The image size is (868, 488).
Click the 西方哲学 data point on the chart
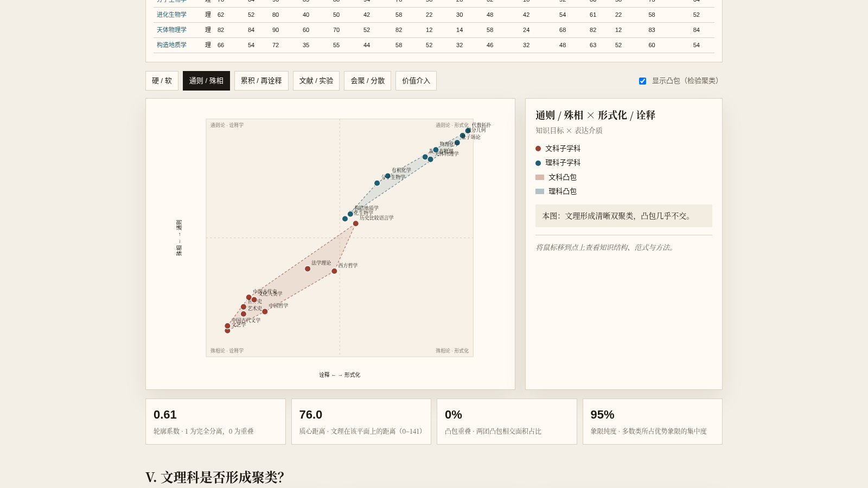[x=334, y=271]
